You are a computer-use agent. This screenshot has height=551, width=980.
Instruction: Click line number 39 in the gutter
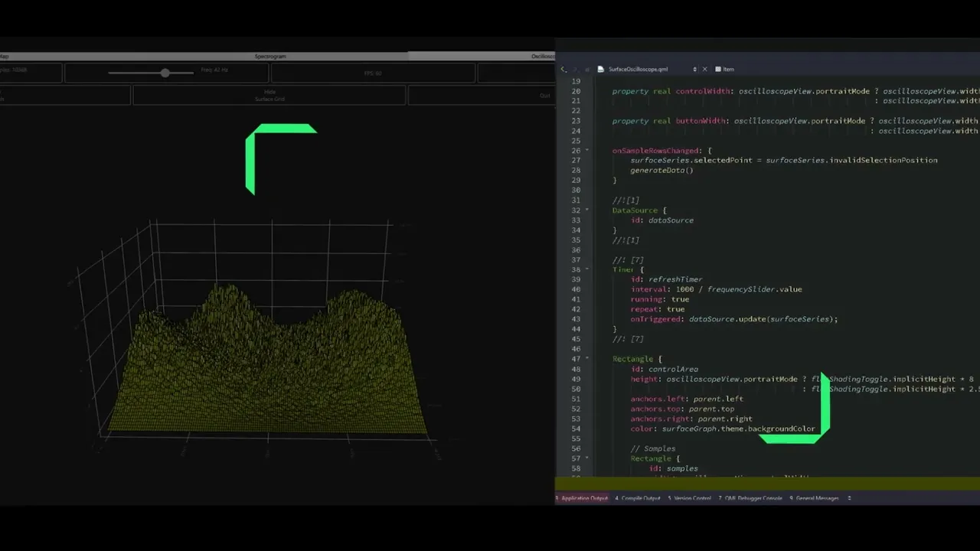[575, 279]
